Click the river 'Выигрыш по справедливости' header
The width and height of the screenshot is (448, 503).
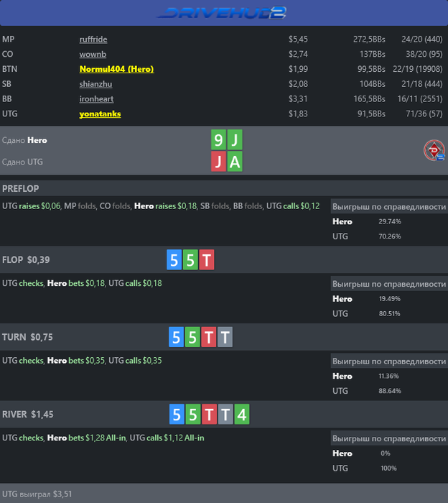pos(389,438)
